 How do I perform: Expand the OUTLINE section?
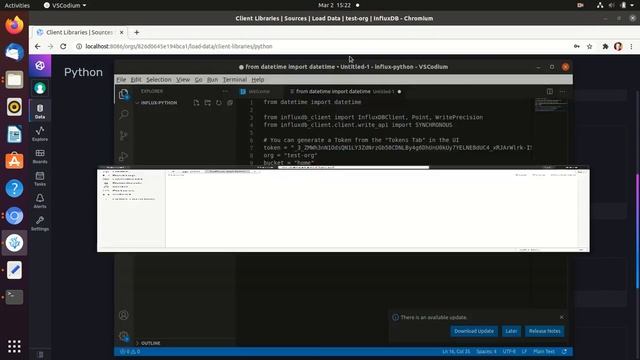tap(151, 343)
